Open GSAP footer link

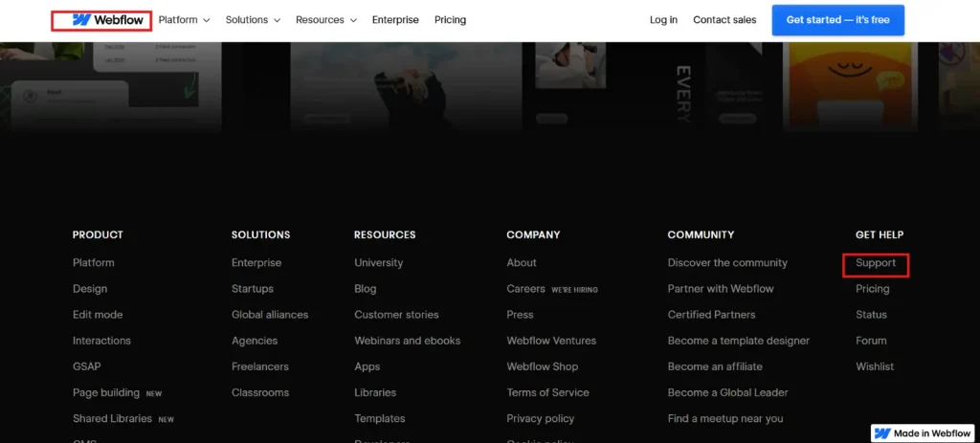tap(86, 366)
